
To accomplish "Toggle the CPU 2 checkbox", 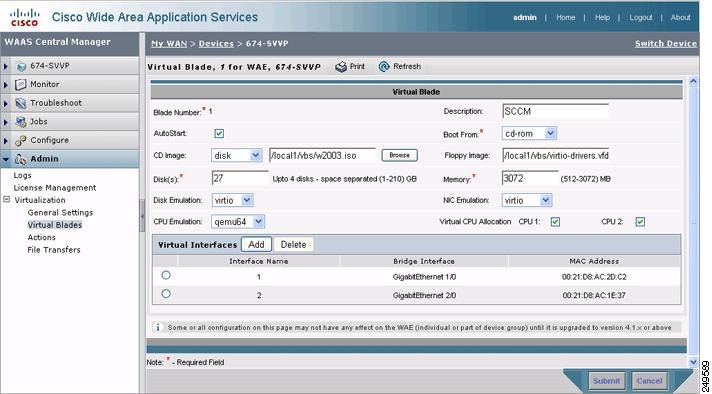I will pos(640,222).
